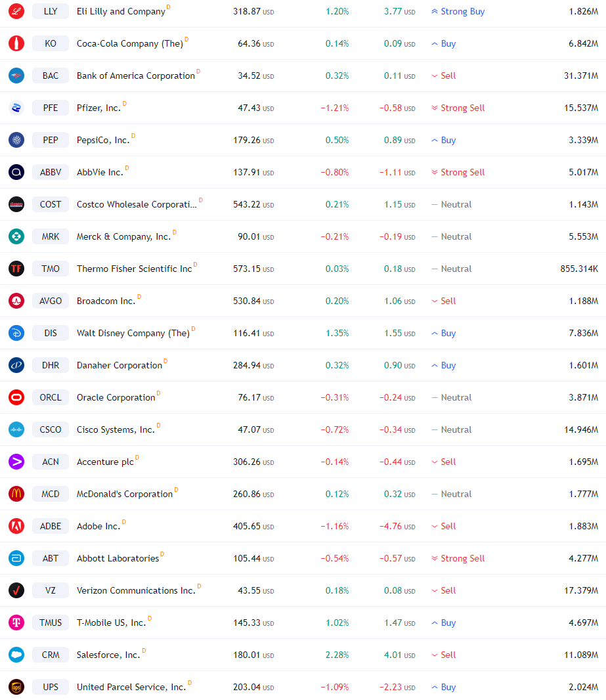Click the Eli Lilly company logo icon
The image size is (606, 700).
16,11
